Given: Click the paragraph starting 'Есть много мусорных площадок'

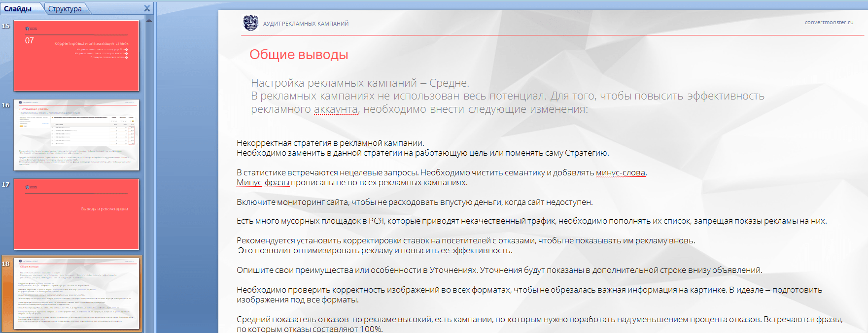Looking at the screenshot, I should [x=531, y=221].
